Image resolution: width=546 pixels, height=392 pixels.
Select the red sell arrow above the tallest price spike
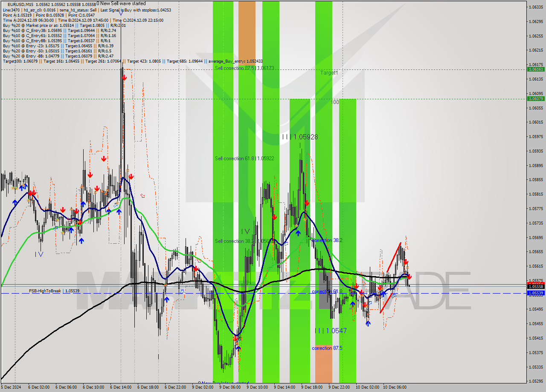tap(124, 78)
